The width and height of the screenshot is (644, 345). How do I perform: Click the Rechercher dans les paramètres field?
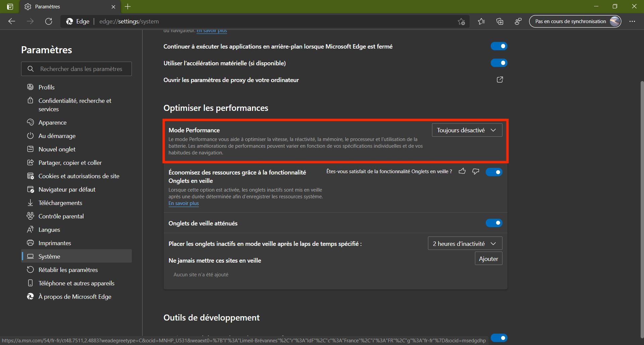[x=76, y=69]
